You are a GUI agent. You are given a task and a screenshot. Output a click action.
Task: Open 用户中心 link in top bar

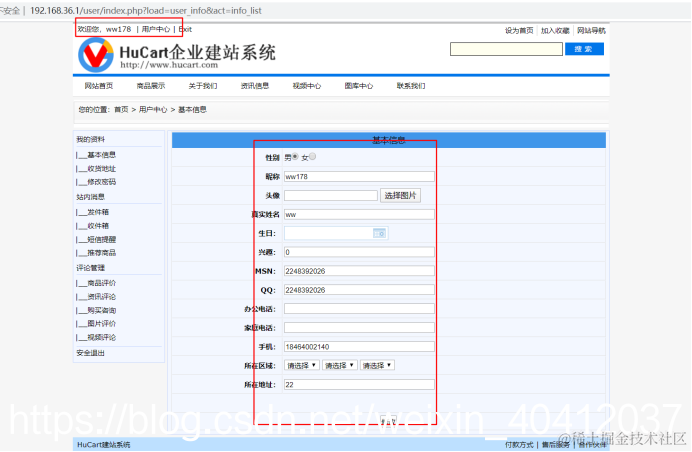tap(155, 29)
